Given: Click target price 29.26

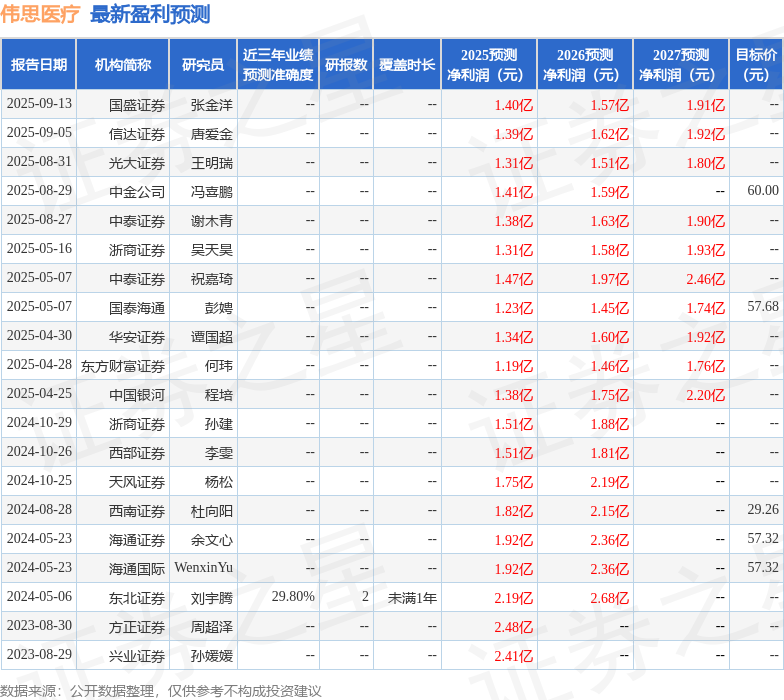Looking at the screenshot, I should [763, 510].
